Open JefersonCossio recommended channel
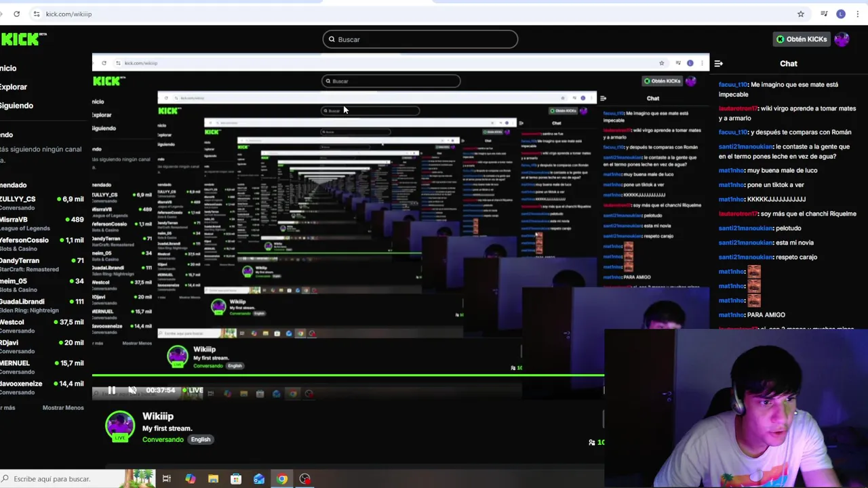868x488 pixels. (42, 244)
